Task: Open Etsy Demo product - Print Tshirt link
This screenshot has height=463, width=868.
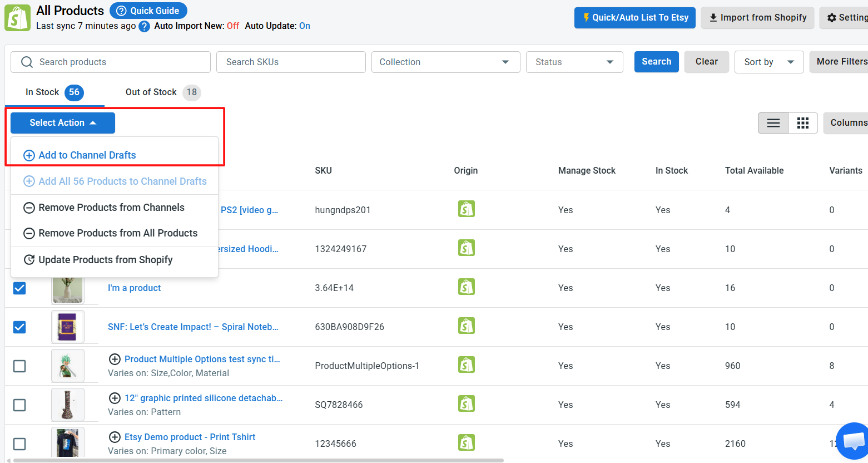Action: point(190,437)
